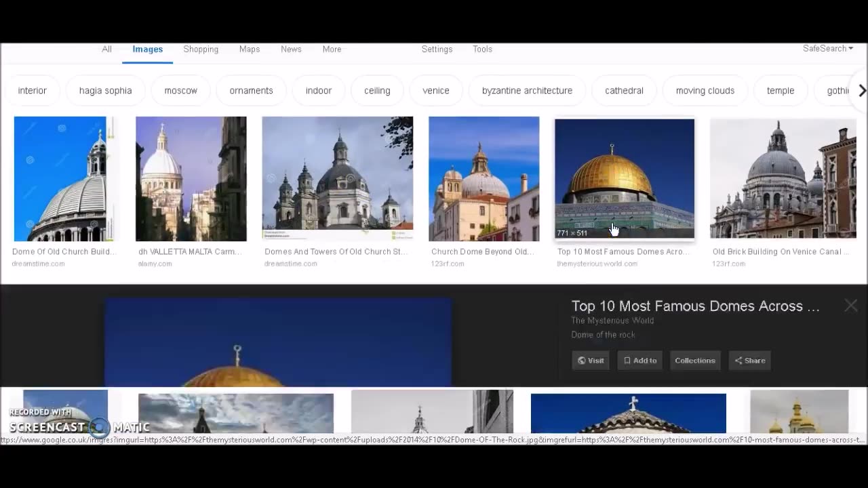This screenshot has width=868, height=488.
Task: Click dh VALLETTA MALTA Carm caption
Action: pos(190,251)
